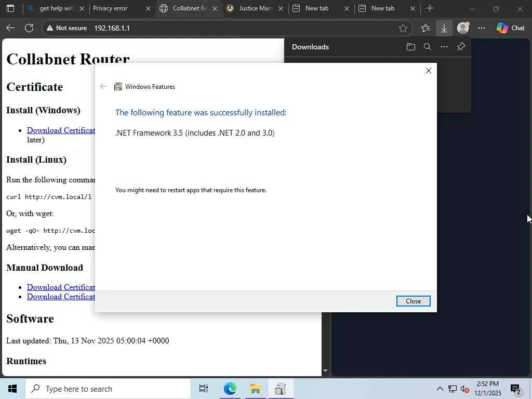Image resolution: width=532 pixels, height=399 pixels.
Task: Click the taskbar search box
Action: coord(108,389)
